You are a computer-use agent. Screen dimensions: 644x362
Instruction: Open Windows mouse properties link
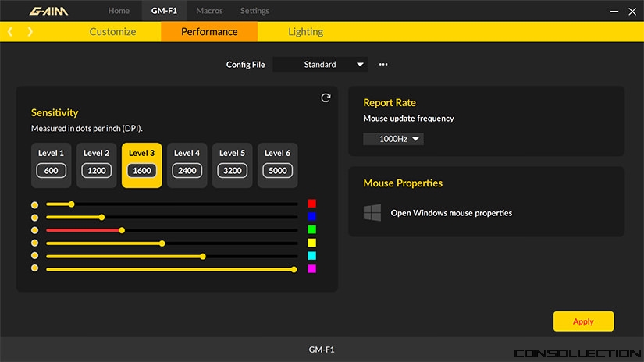[x=451, y=213]
